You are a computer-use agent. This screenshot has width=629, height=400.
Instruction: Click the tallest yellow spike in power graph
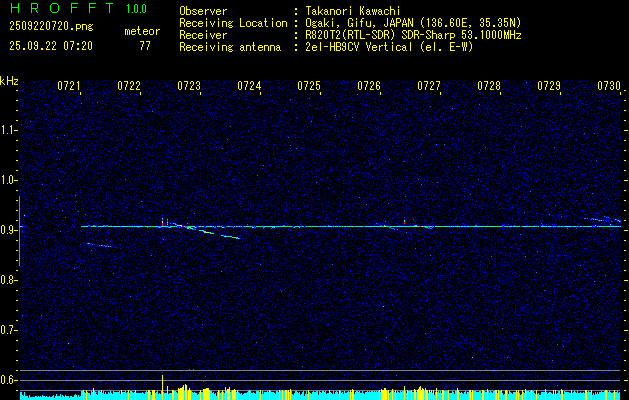click(162, 387)
